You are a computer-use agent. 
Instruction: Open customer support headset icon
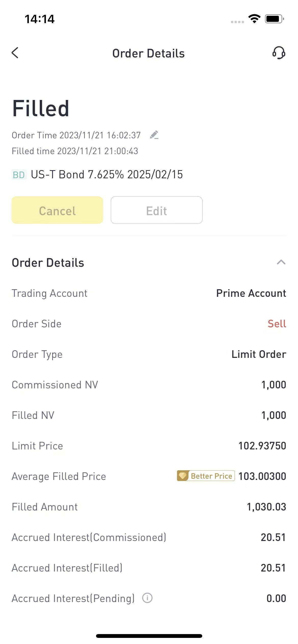click(x=279, y=53)
